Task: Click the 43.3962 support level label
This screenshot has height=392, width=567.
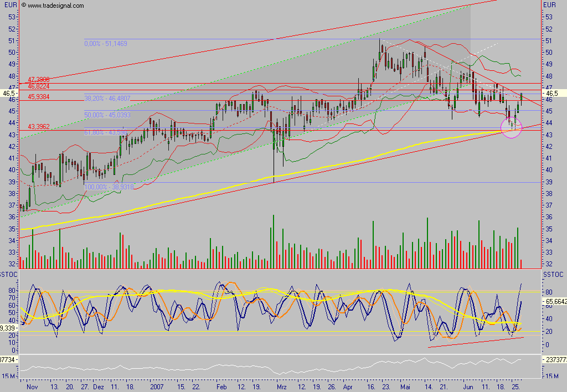Action: [39, 127]
